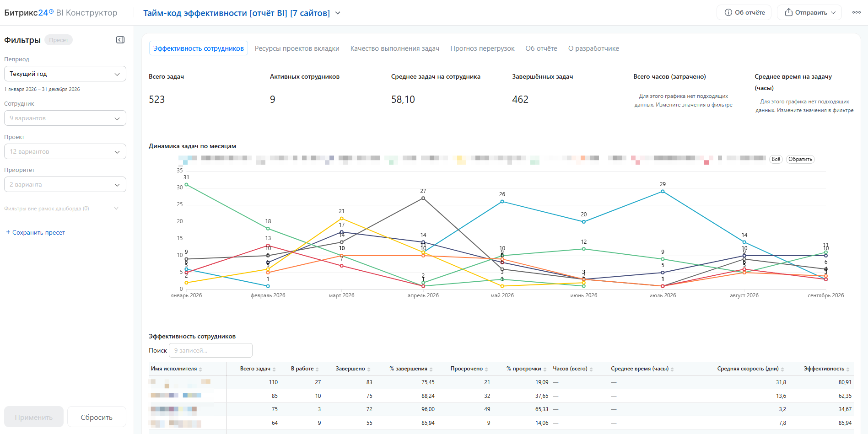Toggle all legend series with Всё

[x=776, y=159]
